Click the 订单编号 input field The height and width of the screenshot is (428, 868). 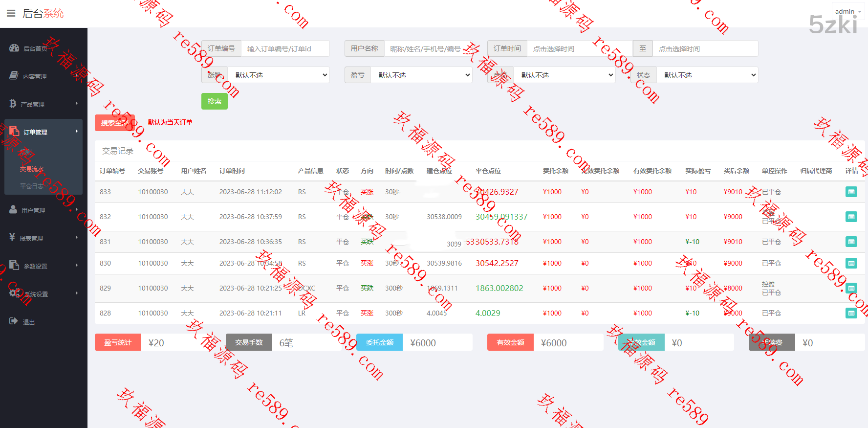point(285,49)
